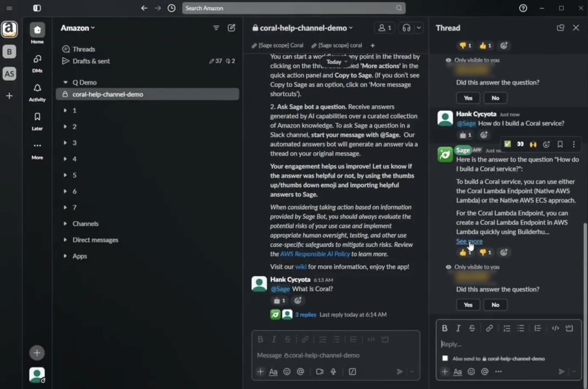
Task: Open more actions on the Sage message
Action: pyautogui.click(x=574, y=144)
